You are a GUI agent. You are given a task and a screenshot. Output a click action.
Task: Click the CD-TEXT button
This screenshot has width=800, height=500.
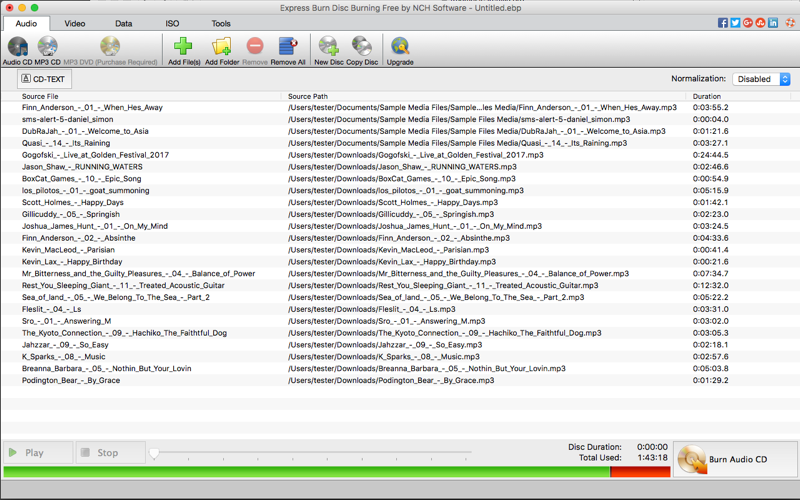pos(44,79)
